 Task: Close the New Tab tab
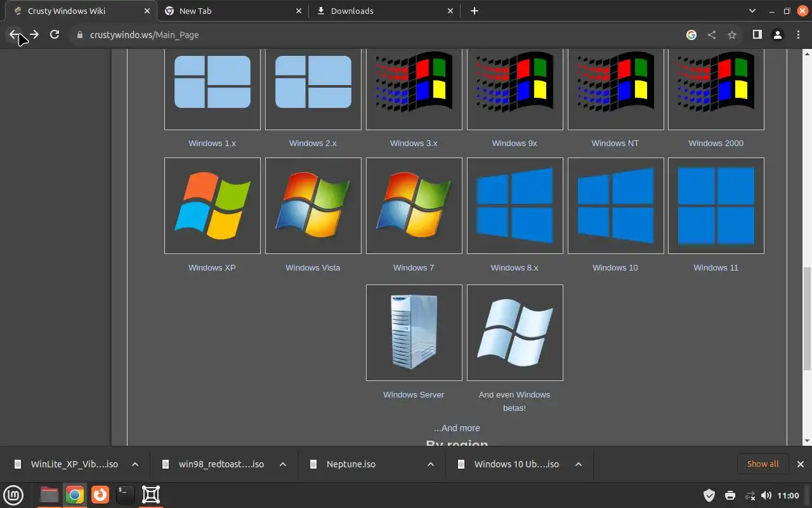[299, 11]
